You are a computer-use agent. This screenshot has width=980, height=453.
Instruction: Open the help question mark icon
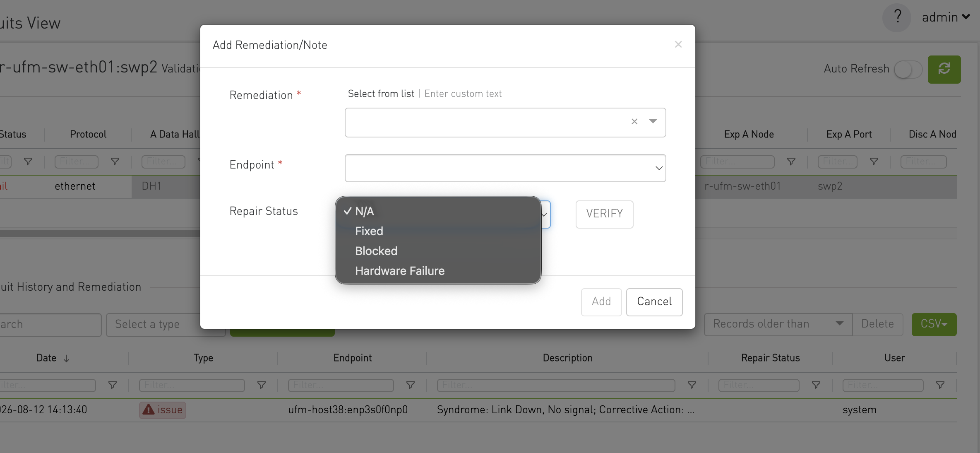point(897,17)
